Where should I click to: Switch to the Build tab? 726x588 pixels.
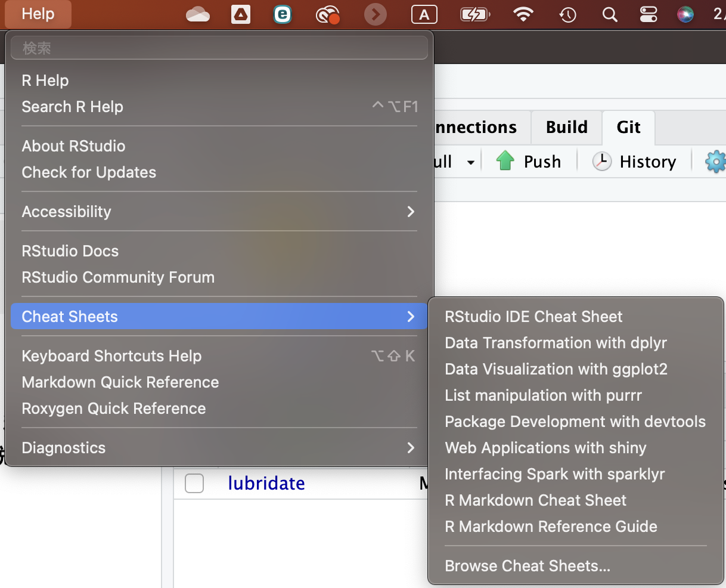567,127
